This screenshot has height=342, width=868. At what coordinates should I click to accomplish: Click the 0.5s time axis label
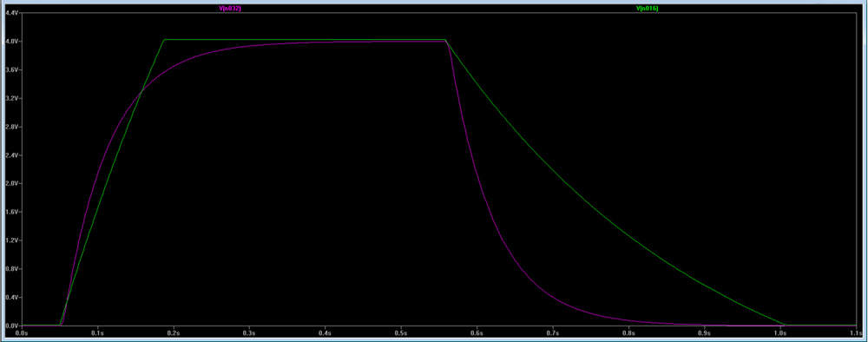[x=401, y=334]
